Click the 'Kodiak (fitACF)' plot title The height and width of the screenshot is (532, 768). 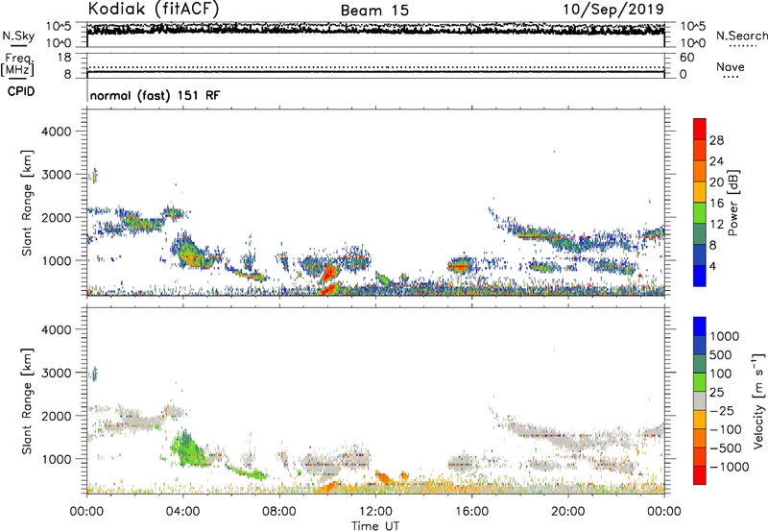click(154, 9)
